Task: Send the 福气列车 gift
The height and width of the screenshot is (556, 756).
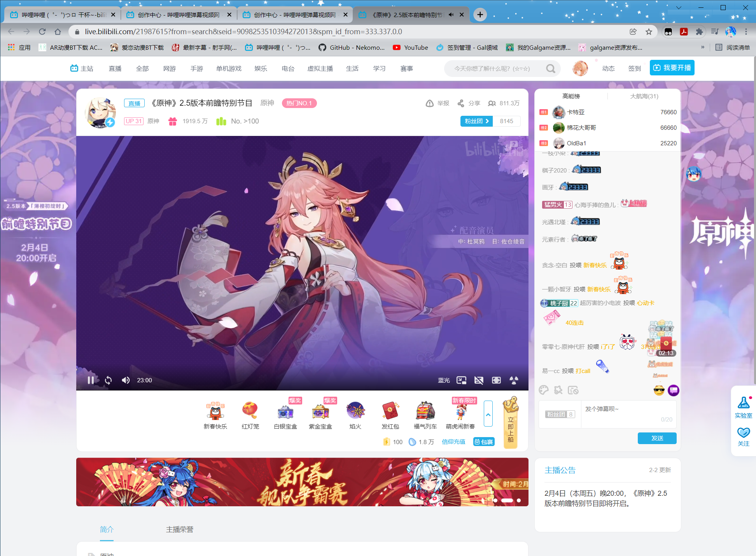Action: click(x=425, y=415)
